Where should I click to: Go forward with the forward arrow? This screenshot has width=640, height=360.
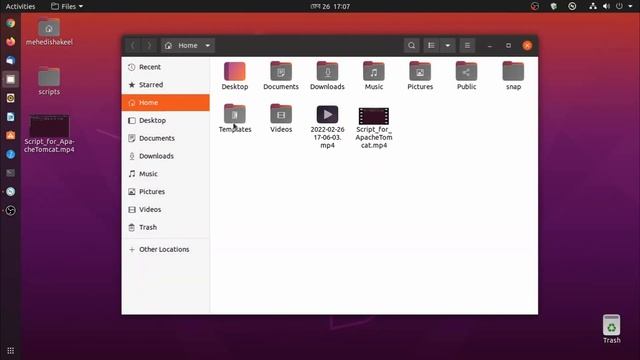[x=149, y=45]
